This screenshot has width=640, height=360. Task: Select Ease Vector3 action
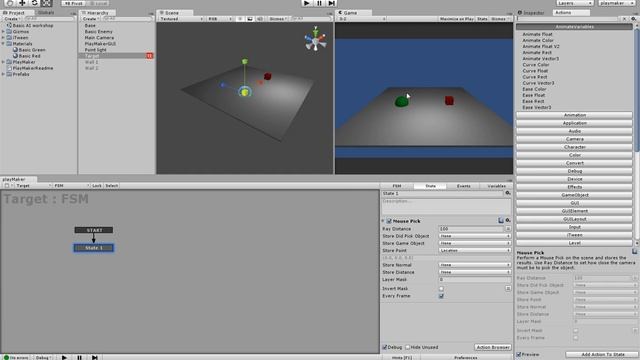(536, 107)
